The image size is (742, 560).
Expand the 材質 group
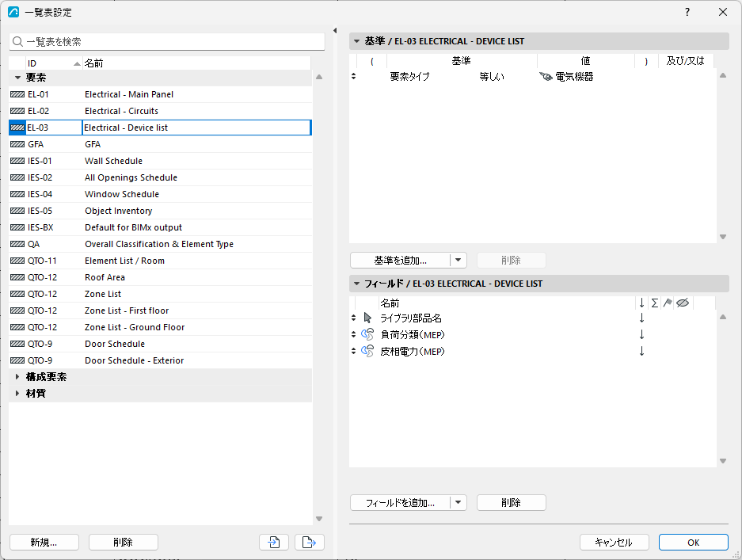pos(17,394)
